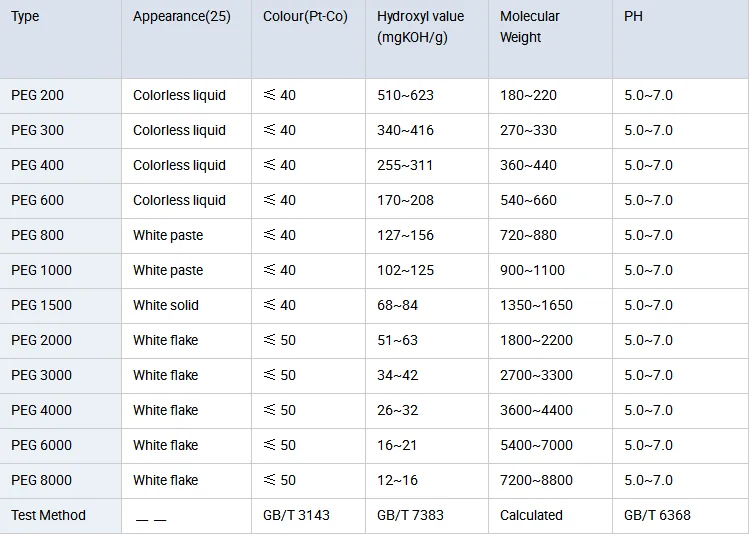The image size is (750, 535).
Task: Click the PEG 200 row label
Action: click(37, 95)
